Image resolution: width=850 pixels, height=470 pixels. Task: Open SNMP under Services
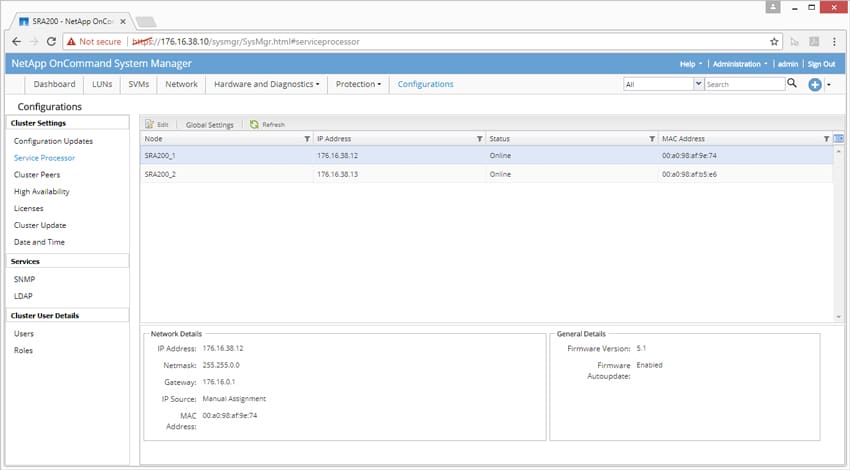[x=24, y=279]
